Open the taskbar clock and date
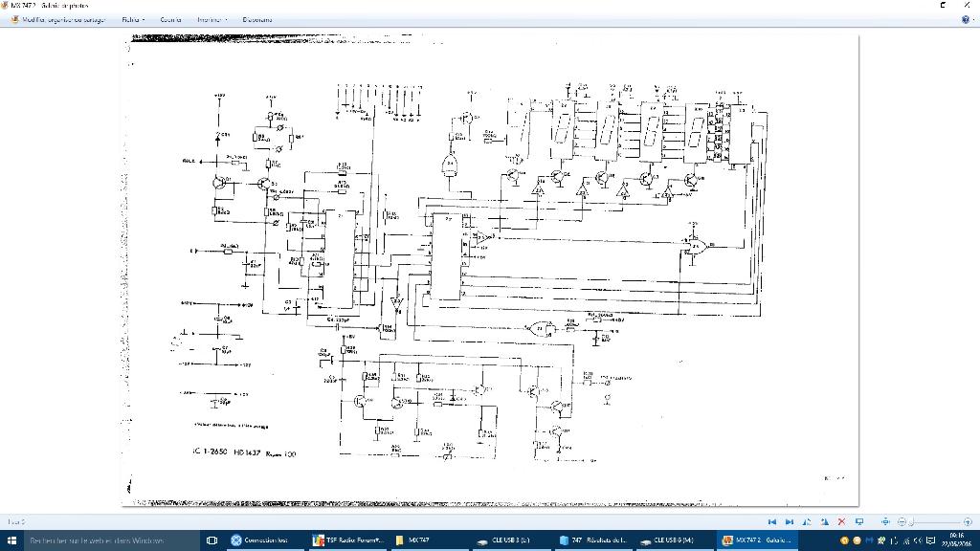Viewport: 980px width, 551px height. tap(956, 540)
